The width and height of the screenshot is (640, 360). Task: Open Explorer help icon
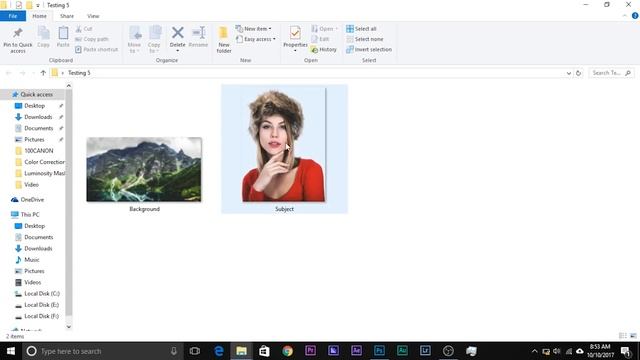tap(635, 16)
